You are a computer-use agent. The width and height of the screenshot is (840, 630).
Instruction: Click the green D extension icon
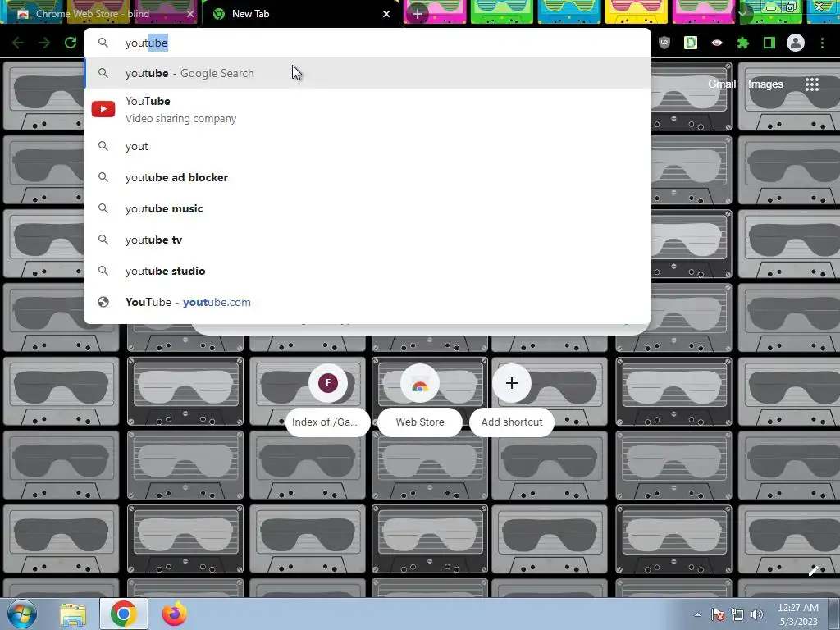click(691, 43)
